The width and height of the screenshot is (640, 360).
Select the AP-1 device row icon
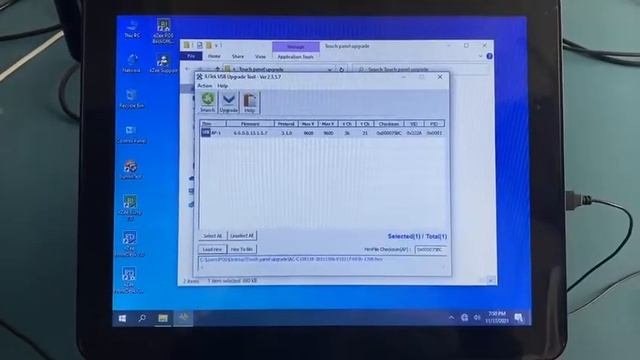[x=206, y=133]
